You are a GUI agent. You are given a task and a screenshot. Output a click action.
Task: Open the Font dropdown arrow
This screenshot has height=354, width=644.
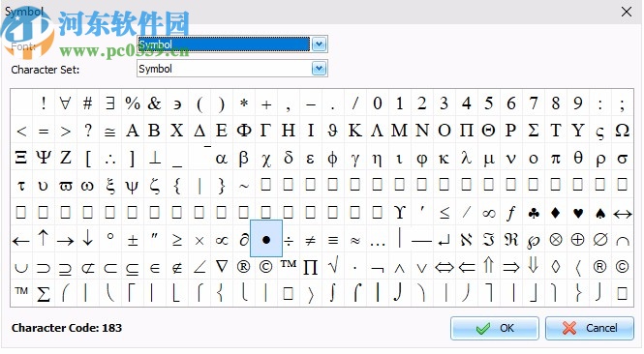(320, 44)
